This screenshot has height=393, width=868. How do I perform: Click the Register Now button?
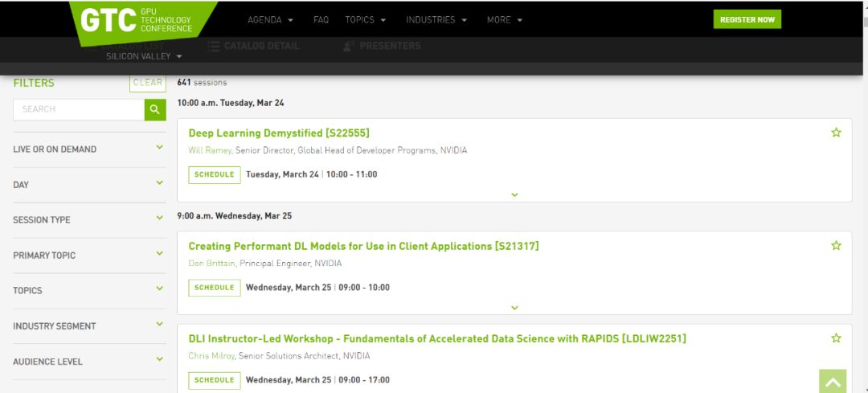747,19
